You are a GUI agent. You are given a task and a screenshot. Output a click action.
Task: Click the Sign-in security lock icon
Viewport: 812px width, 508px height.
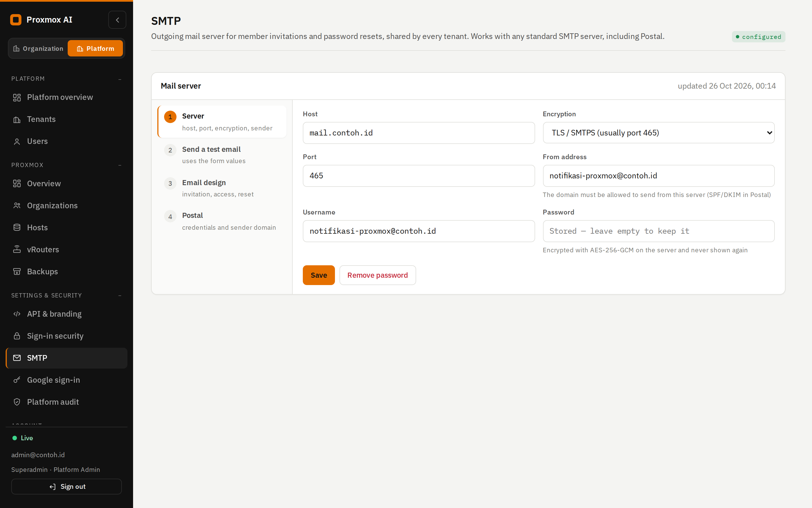point(17,336)
